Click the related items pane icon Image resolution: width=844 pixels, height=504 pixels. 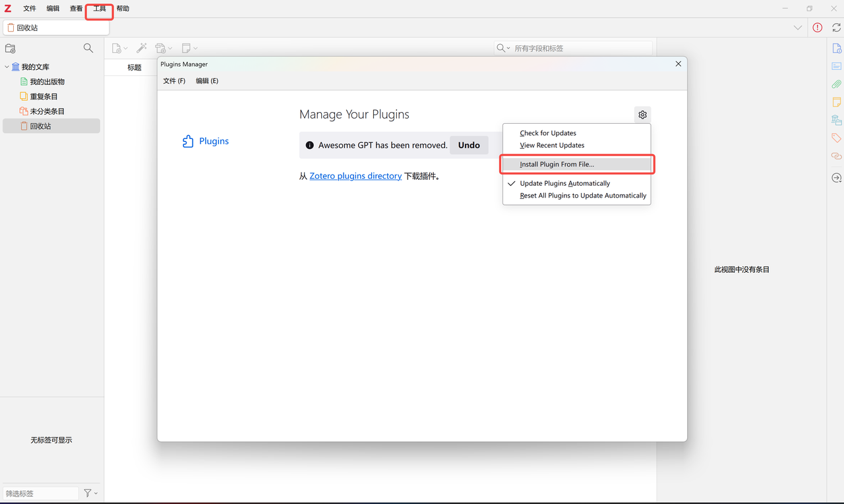click(x=836, y=156)
